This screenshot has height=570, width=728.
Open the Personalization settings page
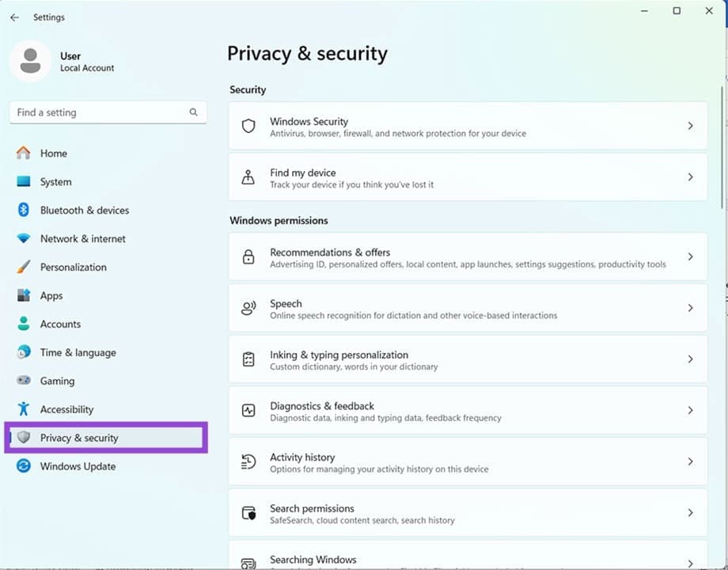tap(73, 268)
